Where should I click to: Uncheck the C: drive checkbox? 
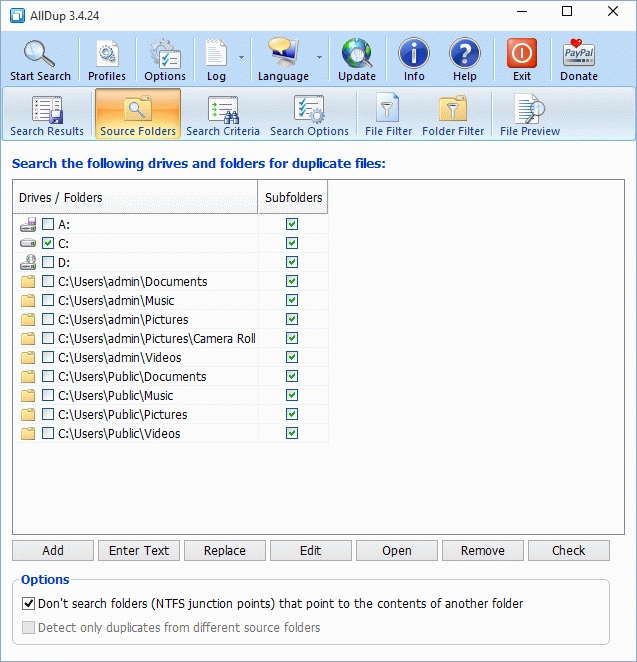tap(48, 243)
